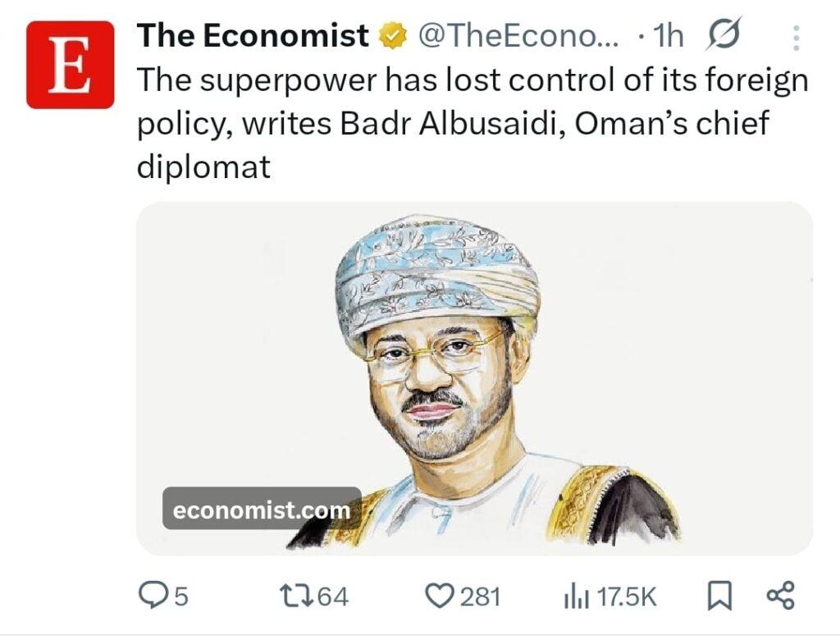Click the economist.com domain label
Viewport: 840px width, 640px height.
pos(262,510)
